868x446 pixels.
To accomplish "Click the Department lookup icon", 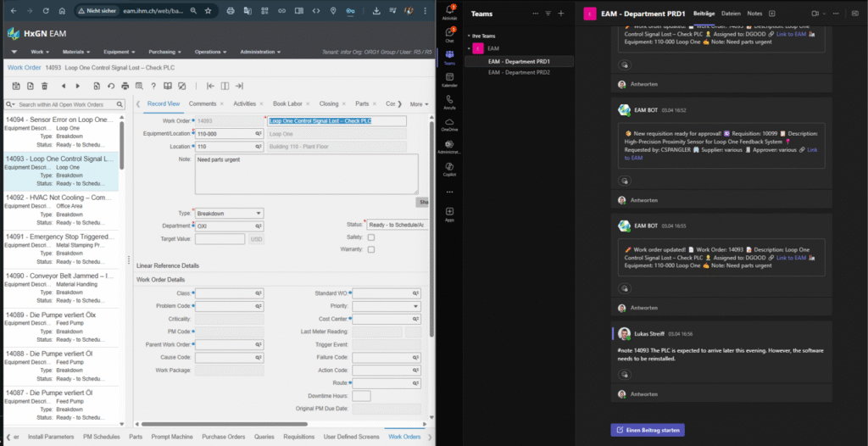I will point(259,226).
